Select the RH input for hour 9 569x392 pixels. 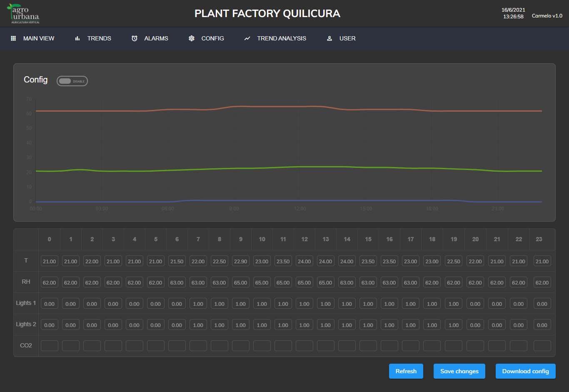241,282
